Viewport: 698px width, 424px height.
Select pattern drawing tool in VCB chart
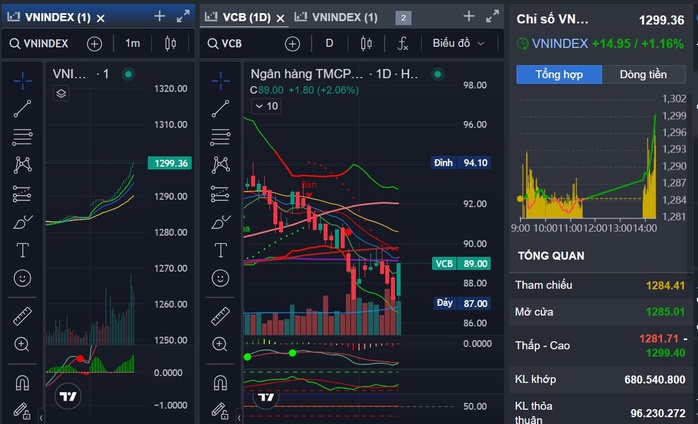coord(220,165)
